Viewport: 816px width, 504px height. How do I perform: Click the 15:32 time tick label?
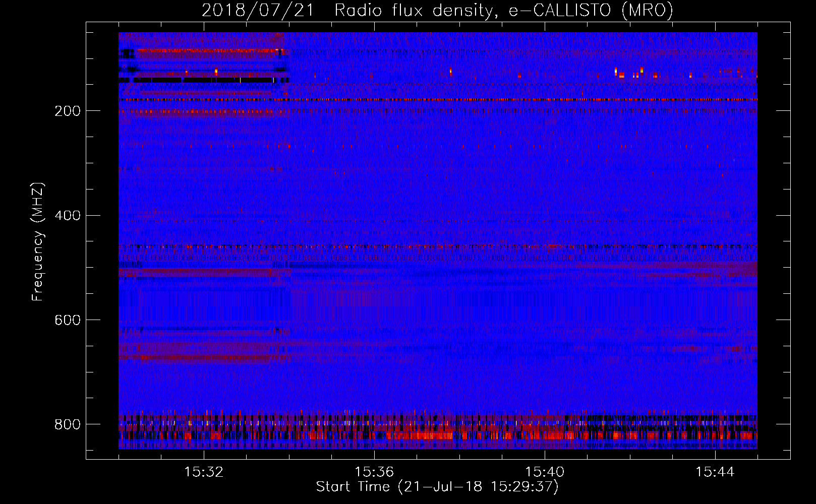204,472
